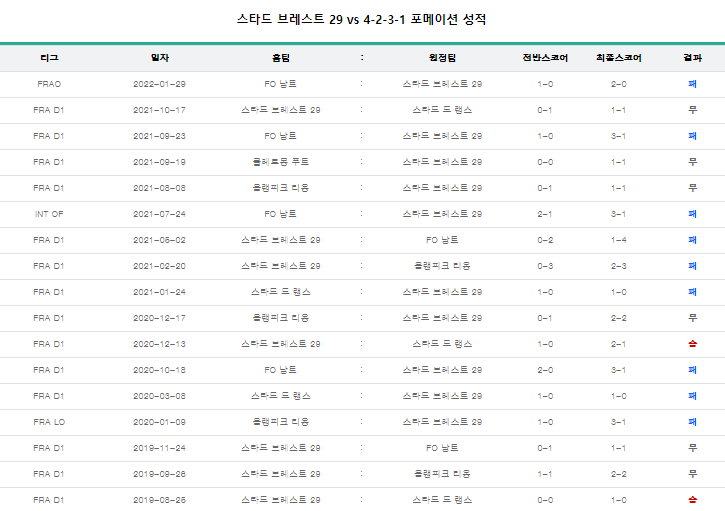
Task: Click the 리그 column header
Action: pyautogui.click(x=49, y=58)
